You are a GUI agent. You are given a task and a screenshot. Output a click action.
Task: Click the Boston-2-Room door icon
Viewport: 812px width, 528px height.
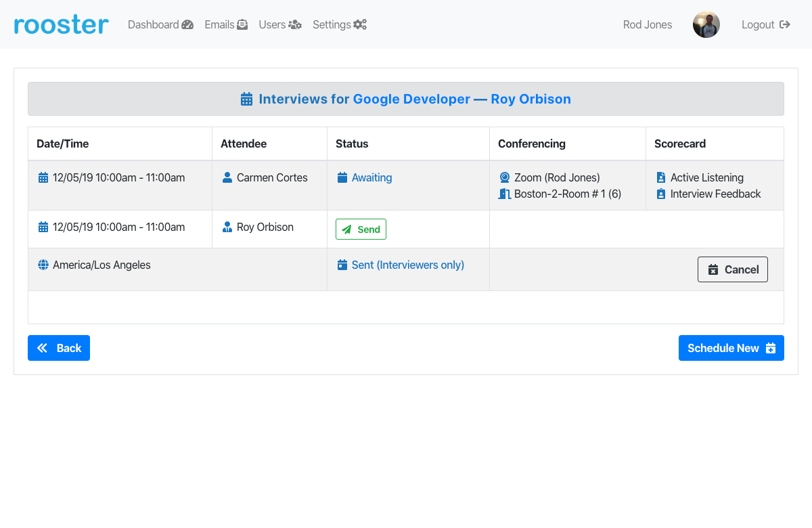504,194
